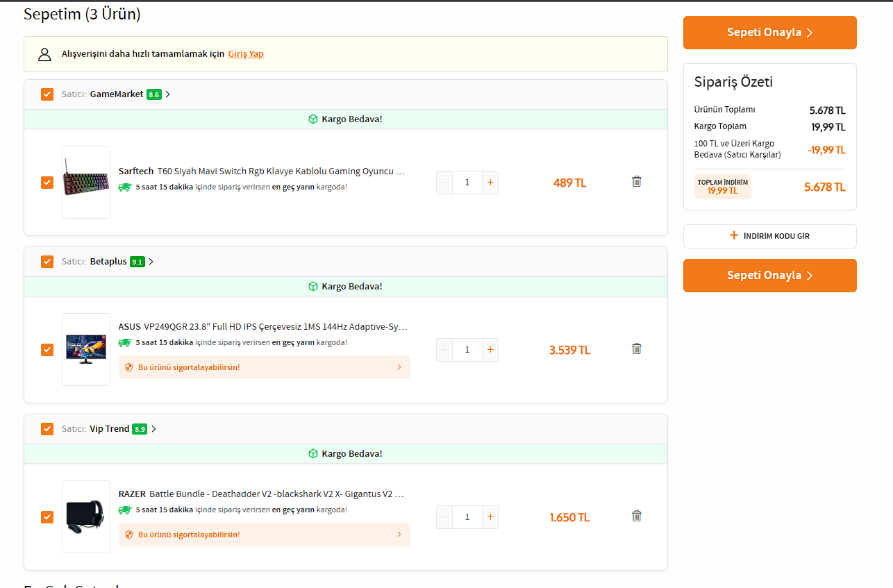Open GameMarket seller page via chevron
The height and width of the screenshot is (588, 893).
168,94
